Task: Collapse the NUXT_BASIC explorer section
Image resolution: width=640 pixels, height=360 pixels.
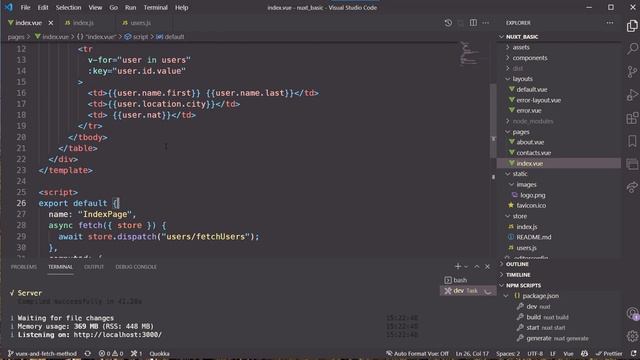Action: (x=559, y=37)
